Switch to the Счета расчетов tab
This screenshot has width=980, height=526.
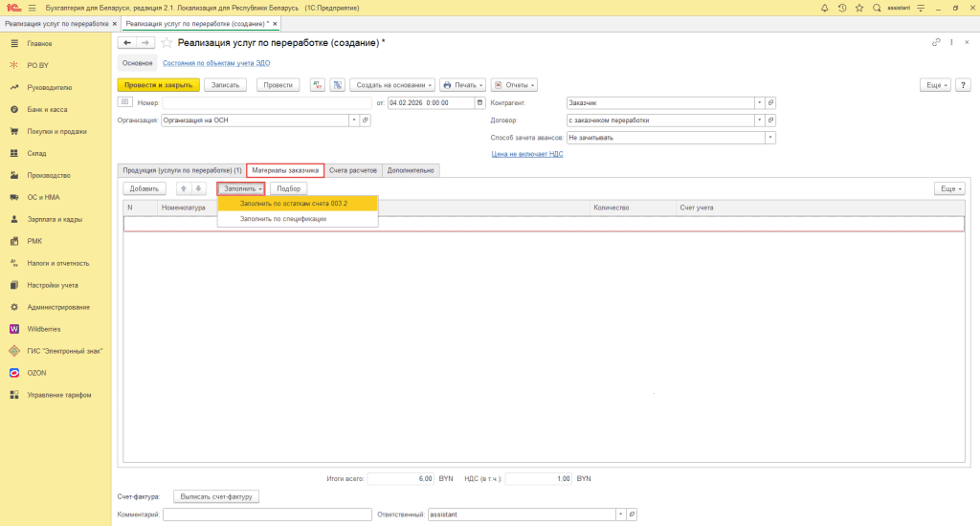tap(353, 170)
